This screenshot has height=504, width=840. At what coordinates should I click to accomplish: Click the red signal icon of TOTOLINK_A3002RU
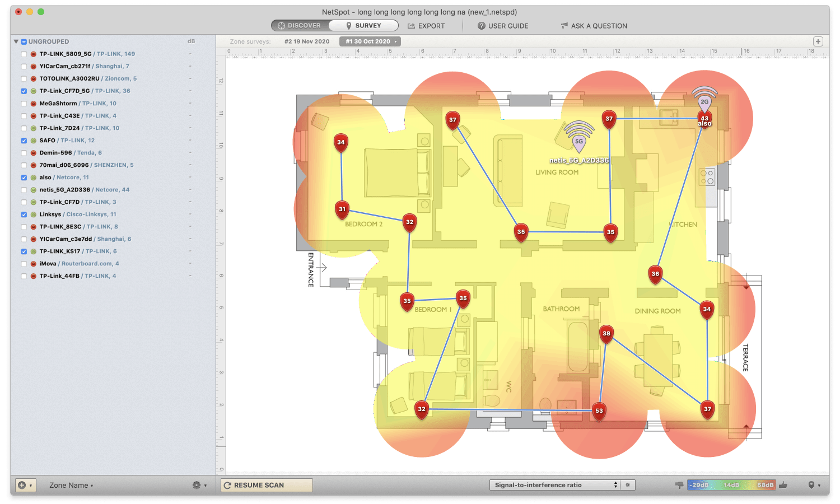click(34, 79)
